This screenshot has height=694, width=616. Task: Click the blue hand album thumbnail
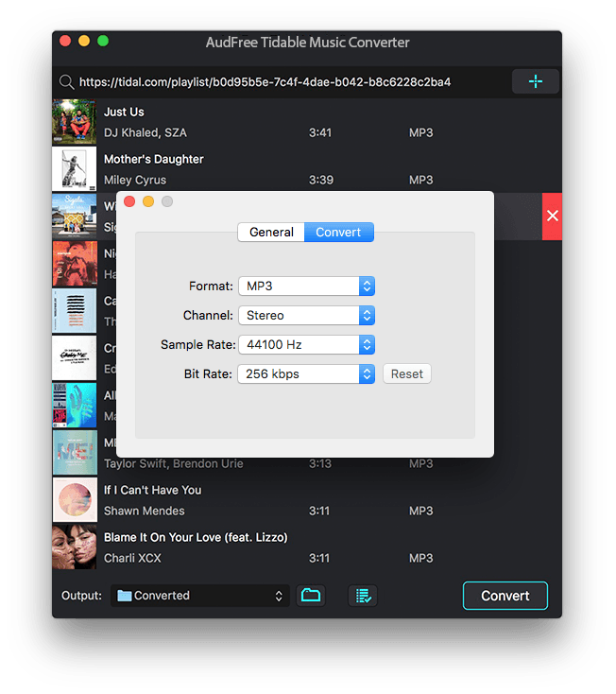coord(75,405)
